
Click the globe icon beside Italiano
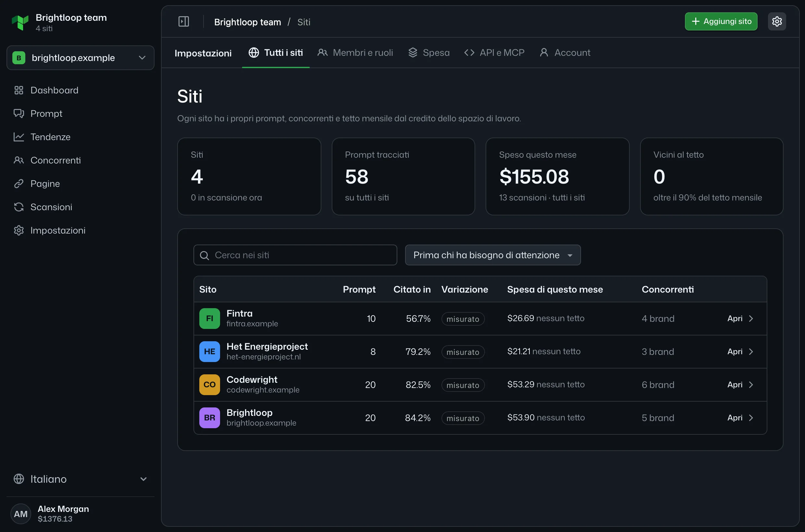pyautogui.click(x=19, y=479)
